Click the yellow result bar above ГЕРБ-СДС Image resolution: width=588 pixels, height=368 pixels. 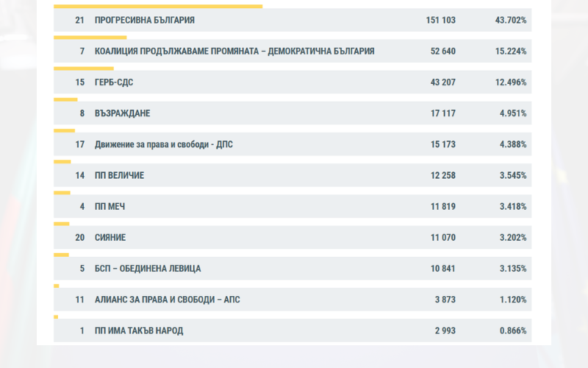83,68
